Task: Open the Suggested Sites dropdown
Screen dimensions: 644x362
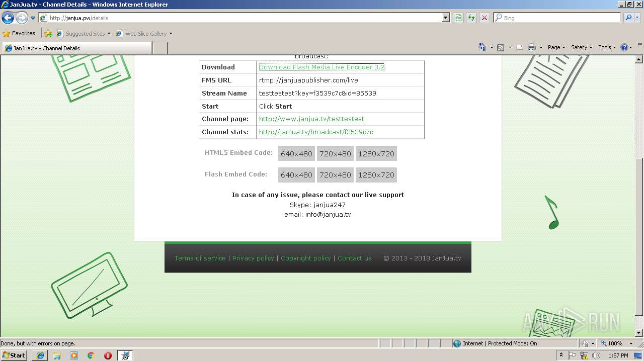Action: click(83, 34)
